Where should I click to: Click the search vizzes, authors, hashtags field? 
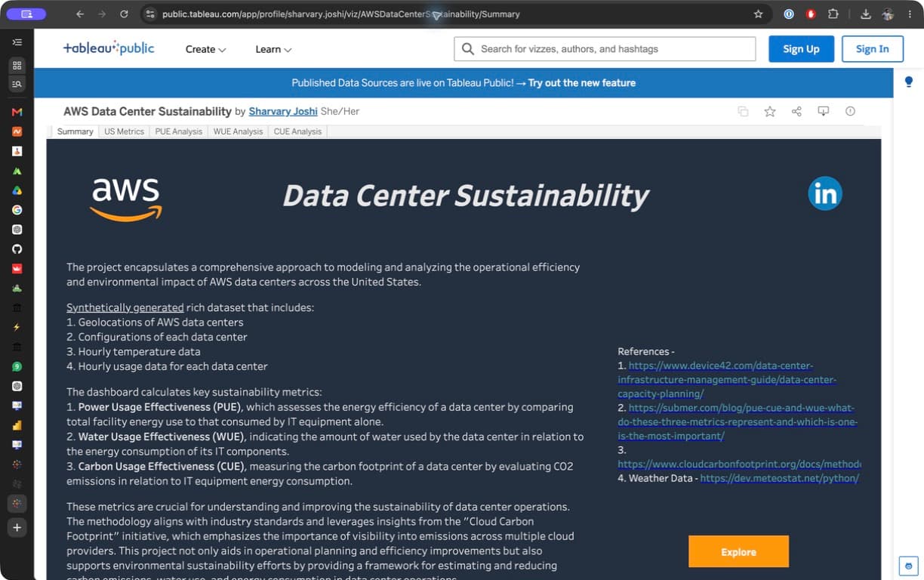pos(605,49)
